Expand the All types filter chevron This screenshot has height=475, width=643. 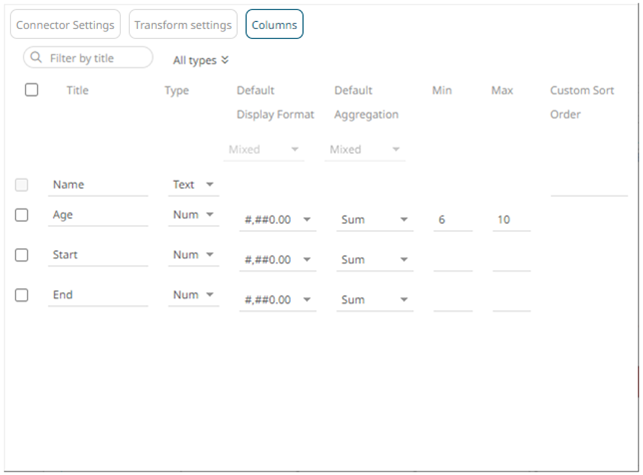[x=225, y=60]
